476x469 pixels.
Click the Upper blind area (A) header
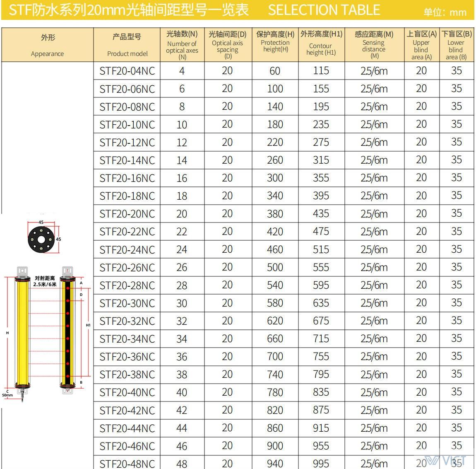(x=421, y=45)
